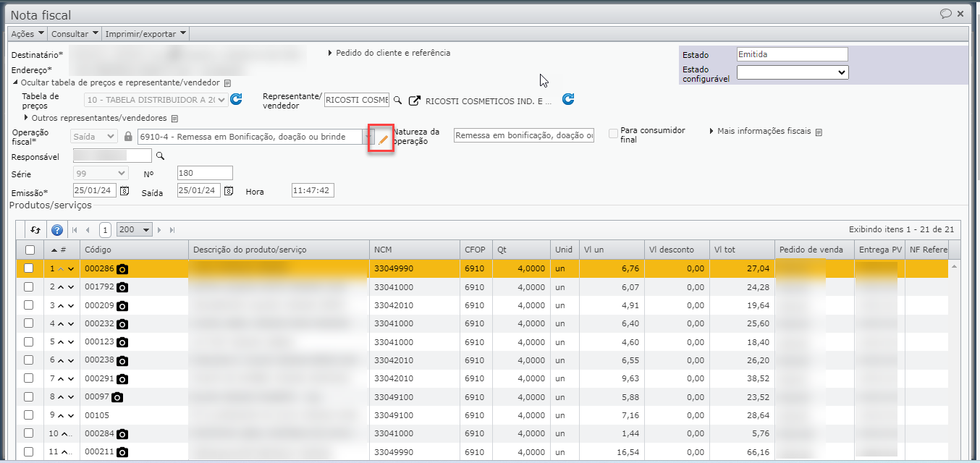
Task: Open the speech bubble comments icon
Action: point(945,14)
